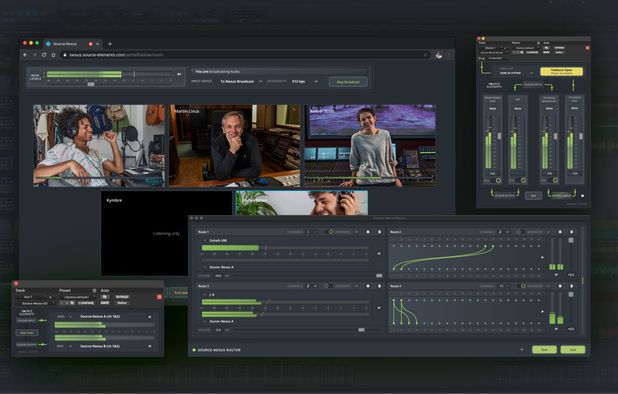Click the Route 2 matrix arrow icon

click(542, 257)
